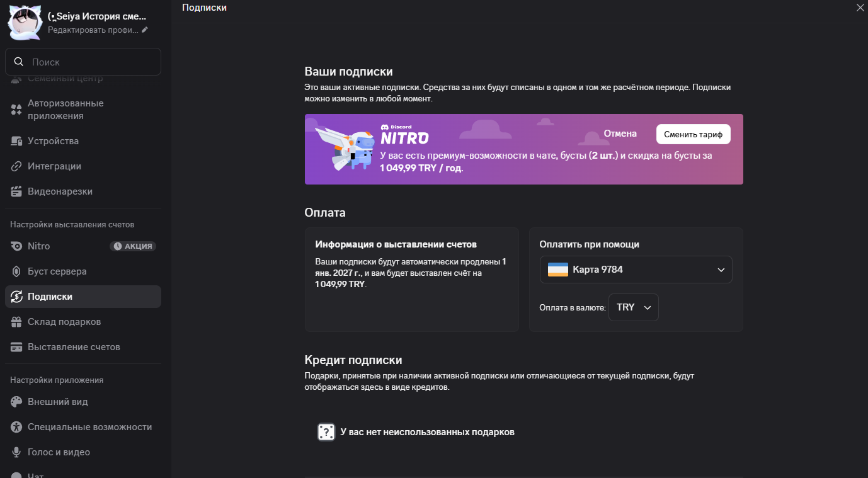
Task: Click the pencil icon beside Редактировать профиль
Action: coord(145,30)
